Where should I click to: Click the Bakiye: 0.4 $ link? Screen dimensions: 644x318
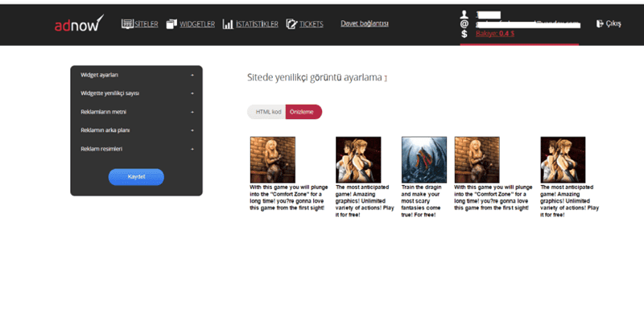point(495,34)
